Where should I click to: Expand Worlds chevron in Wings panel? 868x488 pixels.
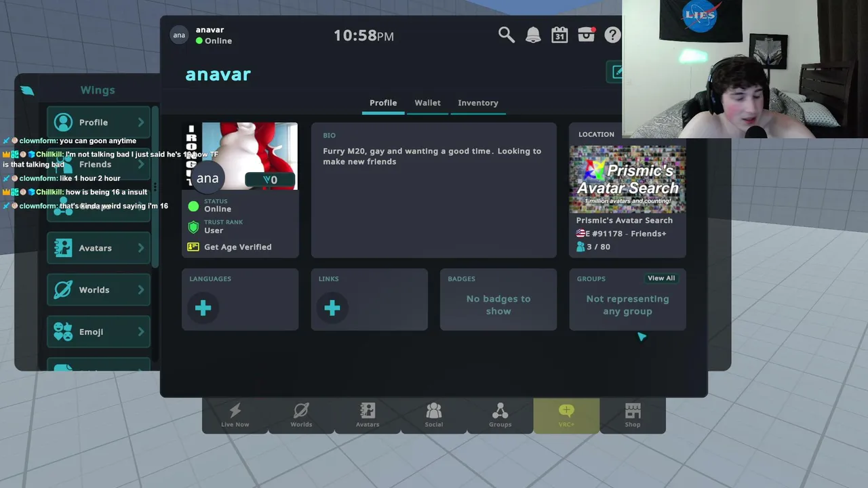pyautogui.click(x=141, y=290)
